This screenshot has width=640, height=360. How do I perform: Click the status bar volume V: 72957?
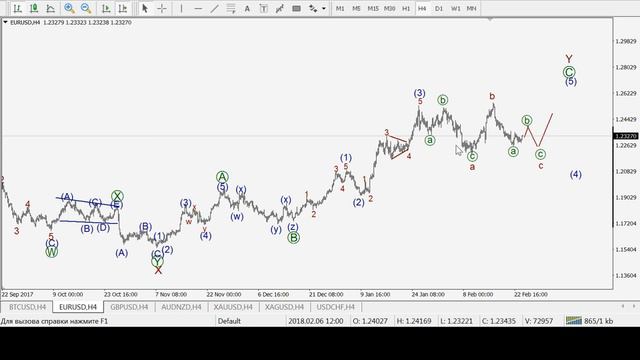[539, 321]
